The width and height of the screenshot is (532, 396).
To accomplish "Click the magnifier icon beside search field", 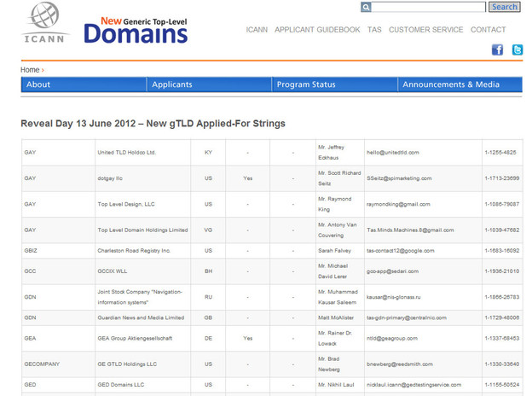I will [x=366, y=7].
